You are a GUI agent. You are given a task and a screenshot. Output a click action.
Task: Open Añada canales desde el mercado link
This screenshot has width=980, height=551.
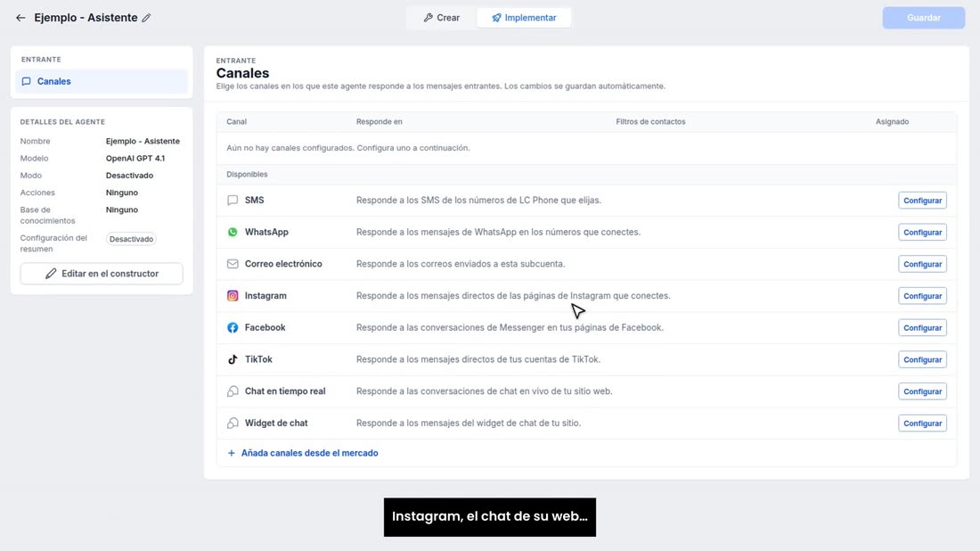[x=309, y=453]
